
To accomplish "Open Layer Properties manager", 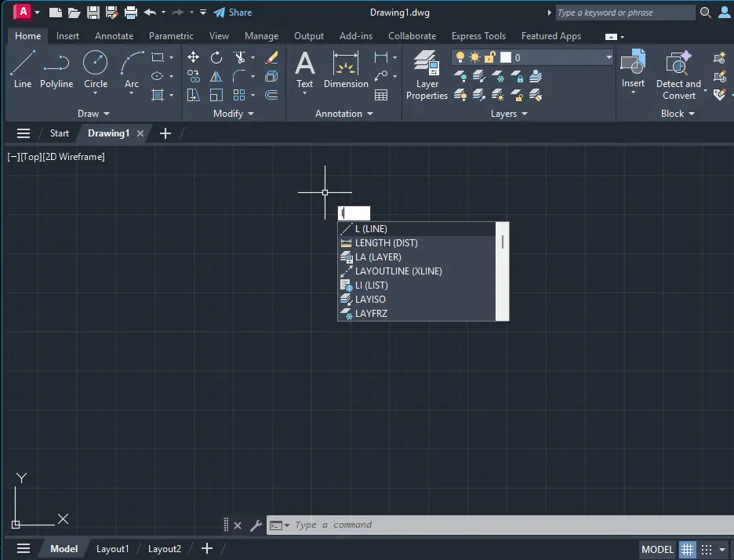I will click(427, 75).
